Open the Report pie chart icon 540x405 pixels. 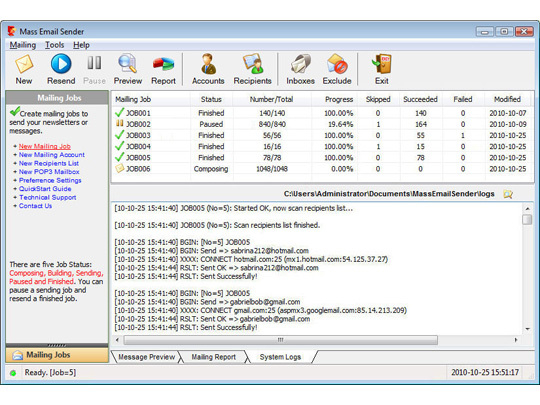[163, 64]
